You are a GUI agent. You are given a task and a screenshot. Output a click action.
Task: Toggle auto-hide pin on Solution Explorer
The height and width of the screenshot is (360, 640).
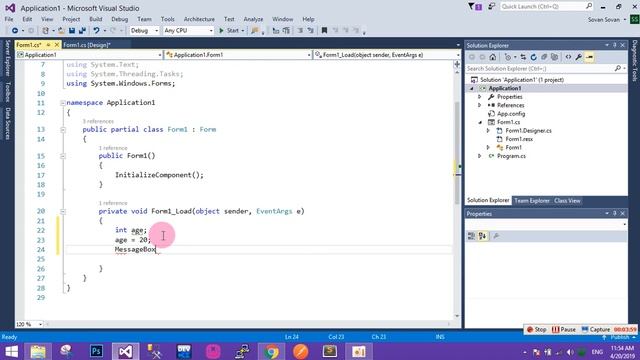pyautogui.click(x=615, y=45)
